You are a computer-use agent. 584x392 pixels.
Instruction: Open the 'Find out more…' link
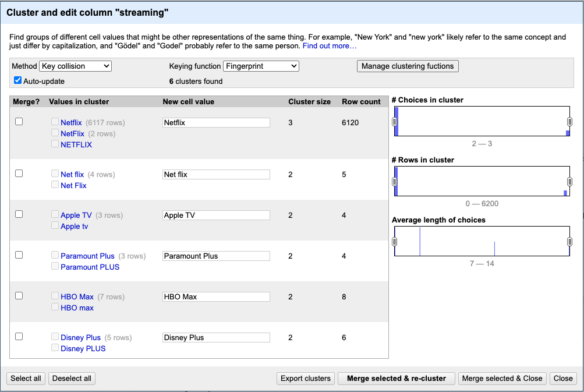pyautogui.click(x=329, y=46)
